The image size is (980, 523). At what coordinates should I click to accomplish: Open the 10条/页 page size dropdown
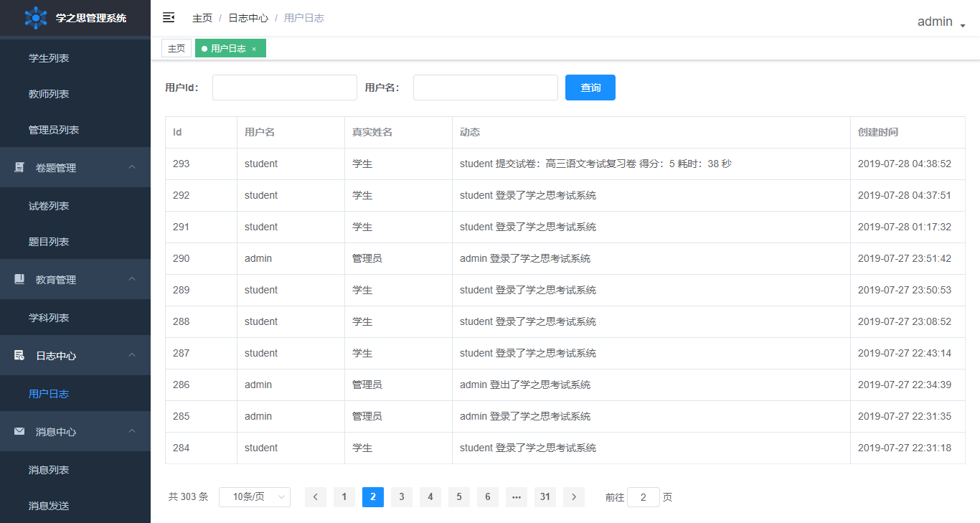pos(254,497)
